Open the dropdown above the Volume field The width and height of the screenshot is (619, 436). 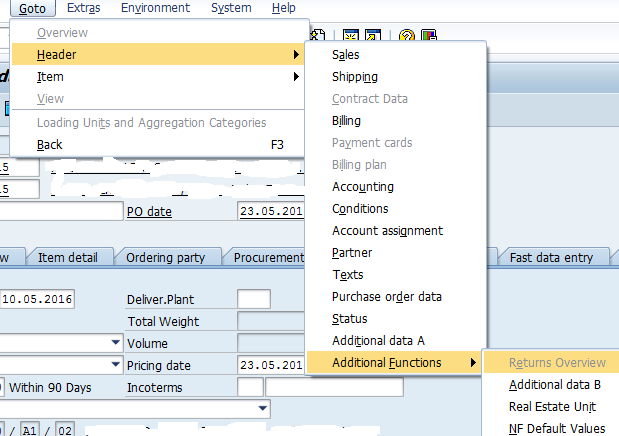click(x=116, y=342)
